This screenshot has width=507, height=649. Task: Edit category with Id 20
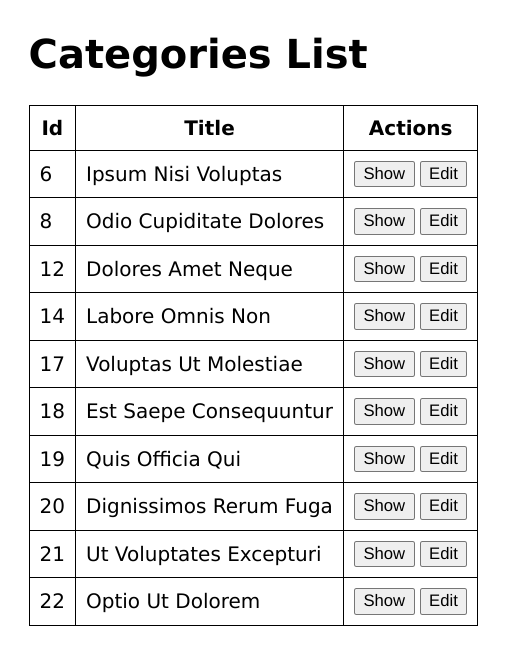coord(443,506)
